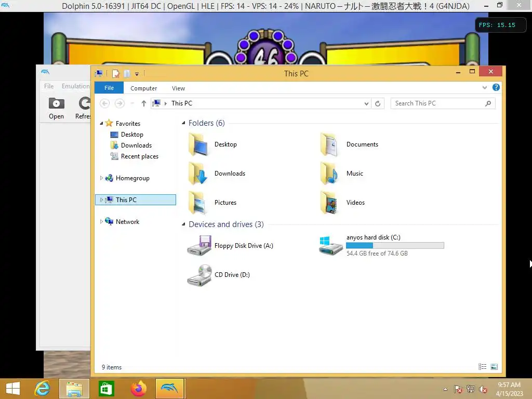Click the Properties quick access toolbar icon

[116, 74]
